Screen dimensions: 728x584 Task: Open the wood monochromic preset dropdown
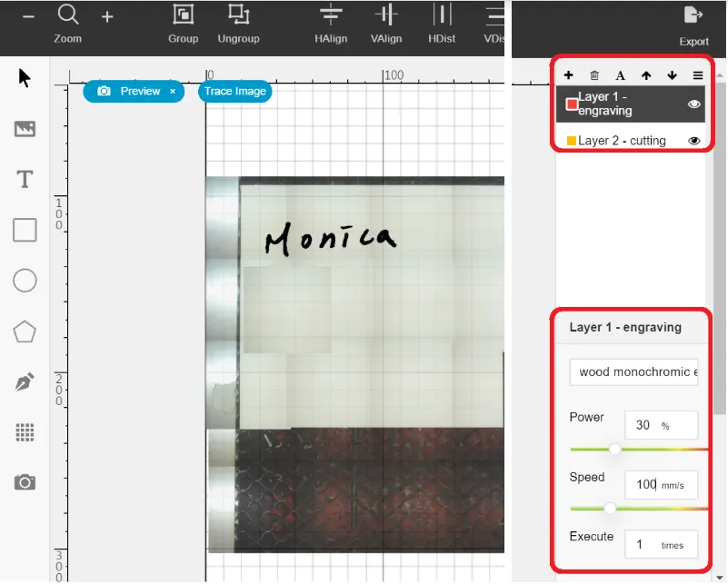633,372
